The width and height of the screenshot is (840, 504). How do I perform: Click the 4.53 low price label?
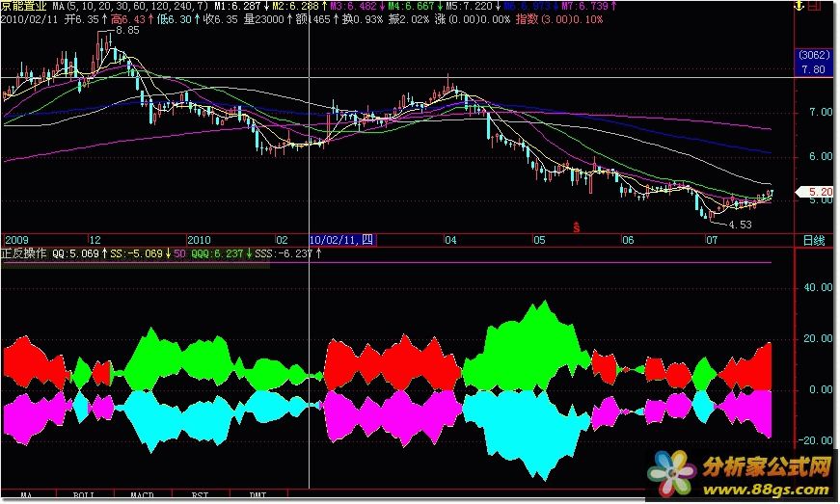(x=738, y=225)
